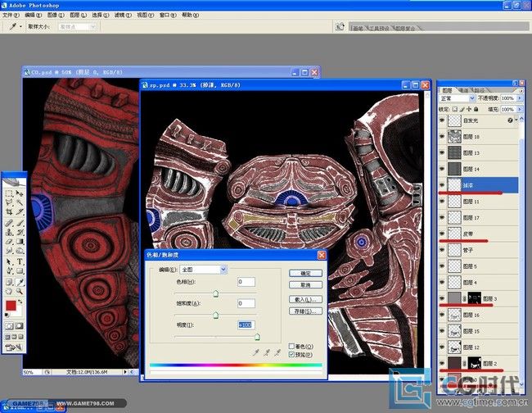Image resolution: width=532 pixels, height=413 pixels.
Task: Select the Shape tool
Action: click(x=20, y=271)
